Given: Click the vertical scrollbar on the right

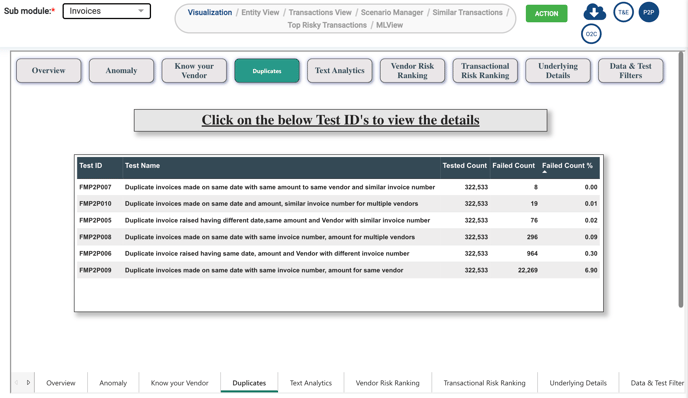Looking at the screenshot, I should click(681, 180).
